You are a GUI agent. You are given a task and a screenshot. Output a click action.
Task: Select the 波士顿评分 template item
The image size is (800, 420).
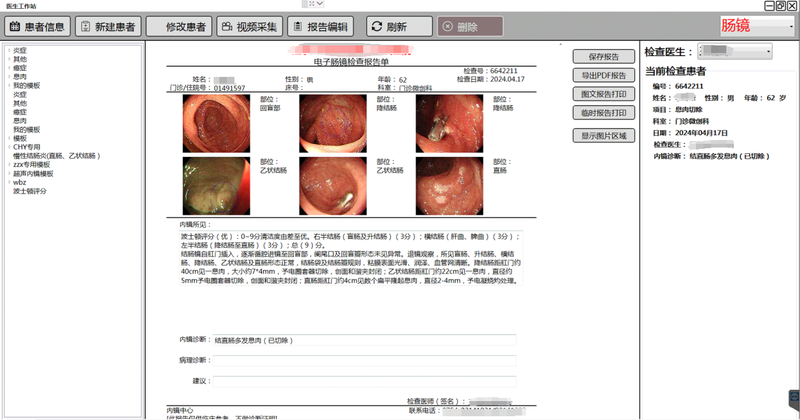point(30,191)
